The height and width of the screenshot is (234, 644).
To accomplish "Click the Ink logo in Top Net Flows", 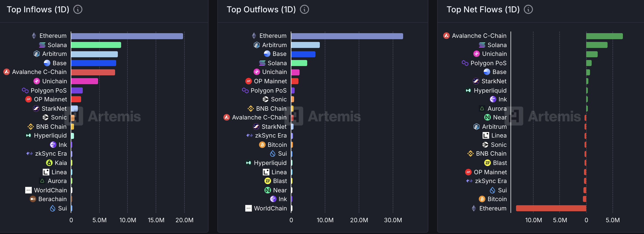I will (x=493, y=99).
